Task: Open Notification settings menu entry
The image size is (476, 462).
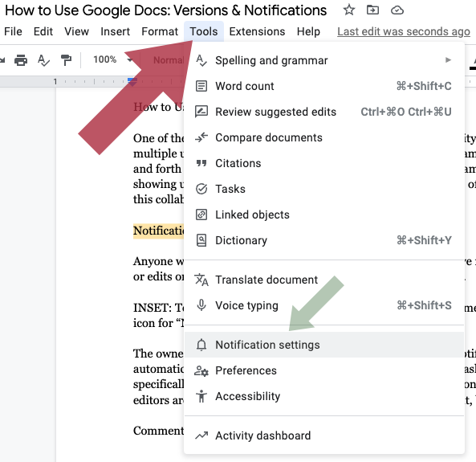Action: [x=324, y=345]
